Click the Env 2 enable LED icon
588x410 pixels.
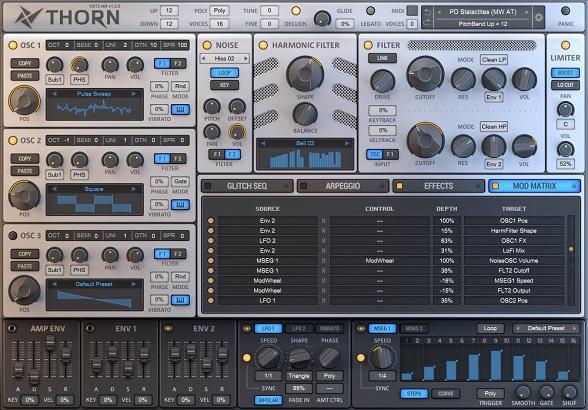[x=168, y=328]
